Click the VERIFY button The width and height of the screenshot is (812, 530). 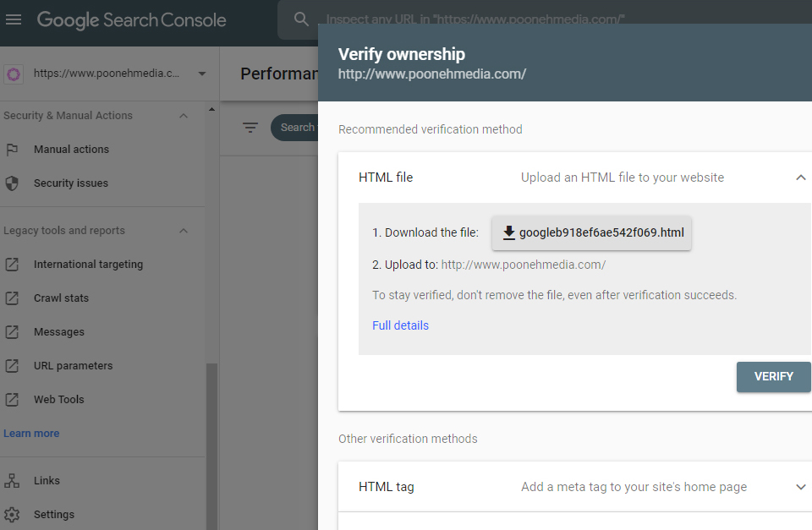coord(773,377)
